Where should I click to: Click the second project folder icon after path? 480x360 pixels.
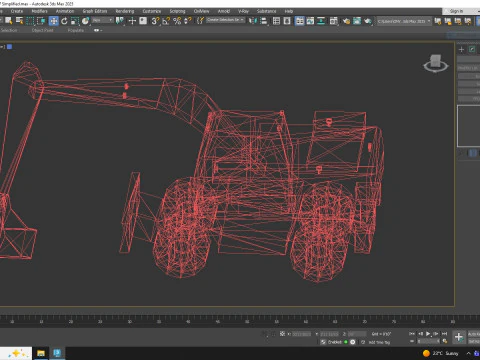(x=448, y=21)
